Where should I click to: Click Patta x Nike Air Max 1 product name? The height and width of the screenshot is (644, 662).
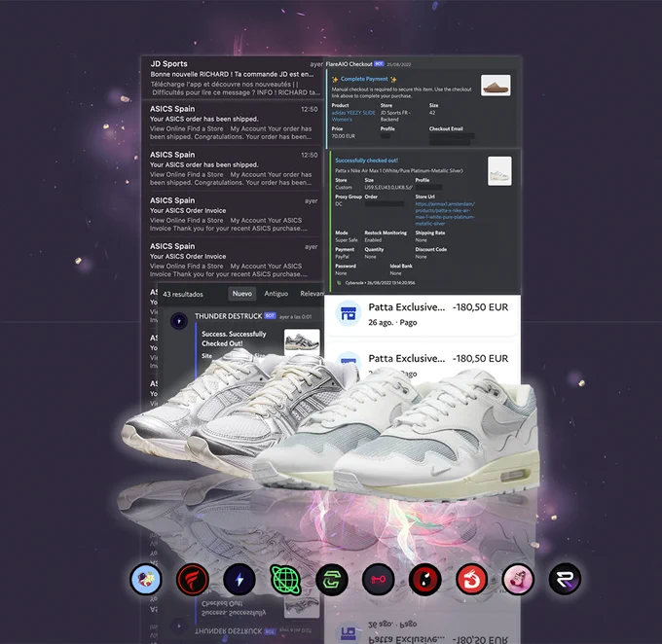coord(399,170)
